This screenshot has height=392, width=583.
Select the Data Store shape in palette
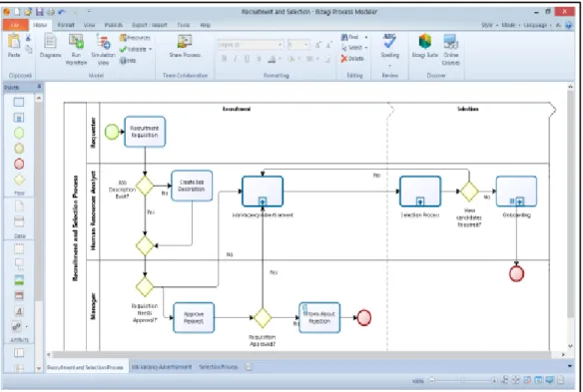tap(19, 221)
